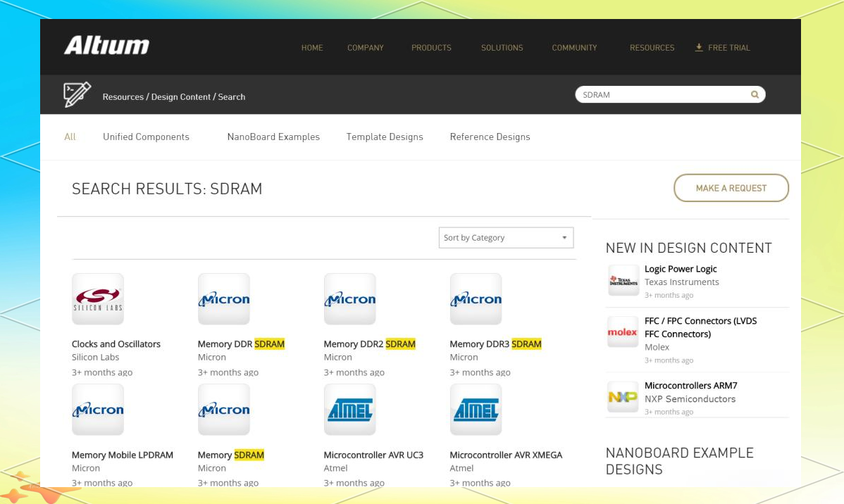Open Micron logo above Memory SDRAM

click(x=224, y=410)
